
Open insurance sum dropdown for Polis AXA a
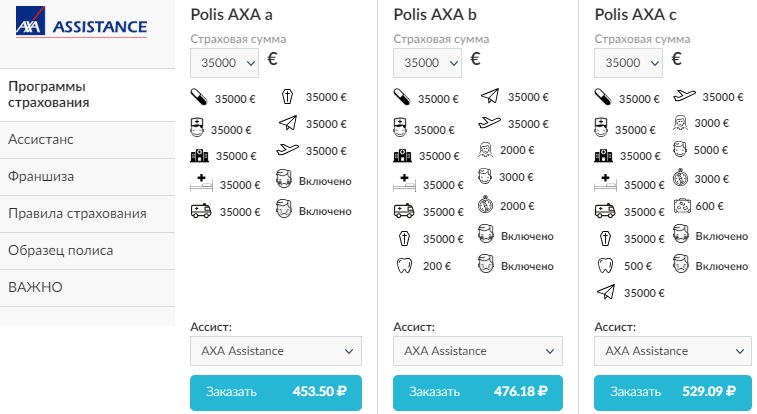[x=226, y=62]
